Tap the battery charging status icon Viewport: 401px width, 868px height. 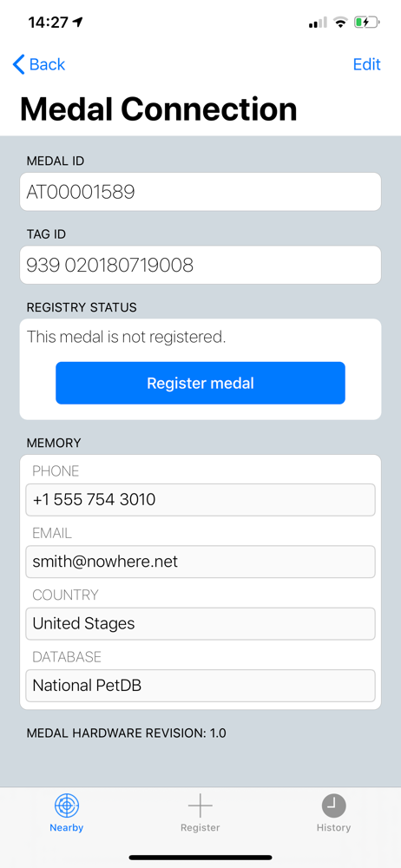[x=366, y=23]
